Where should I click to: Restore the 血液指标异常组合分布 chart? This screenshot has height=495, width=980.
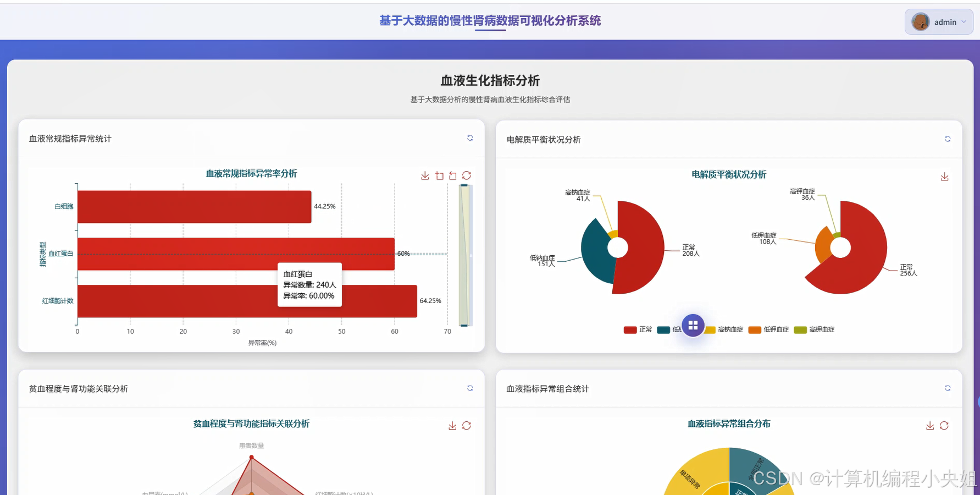944,426
